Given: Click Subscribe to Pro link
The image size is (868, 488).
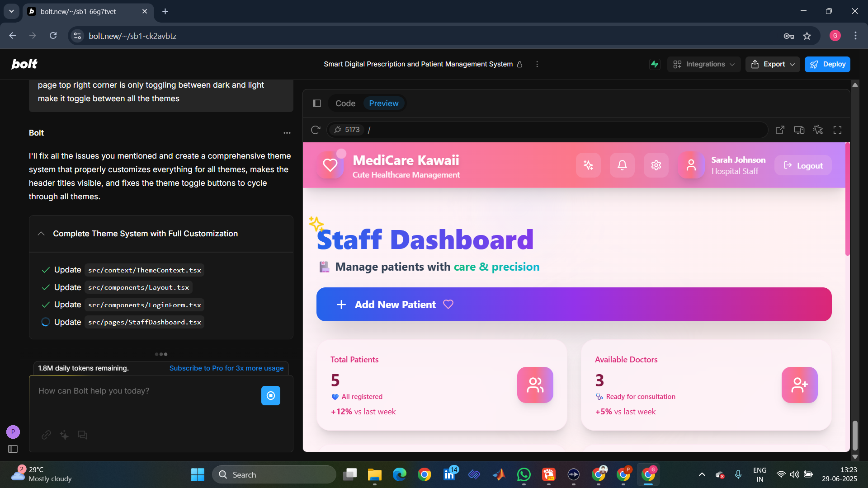Looking at the screenshot, I should [226, 368].
